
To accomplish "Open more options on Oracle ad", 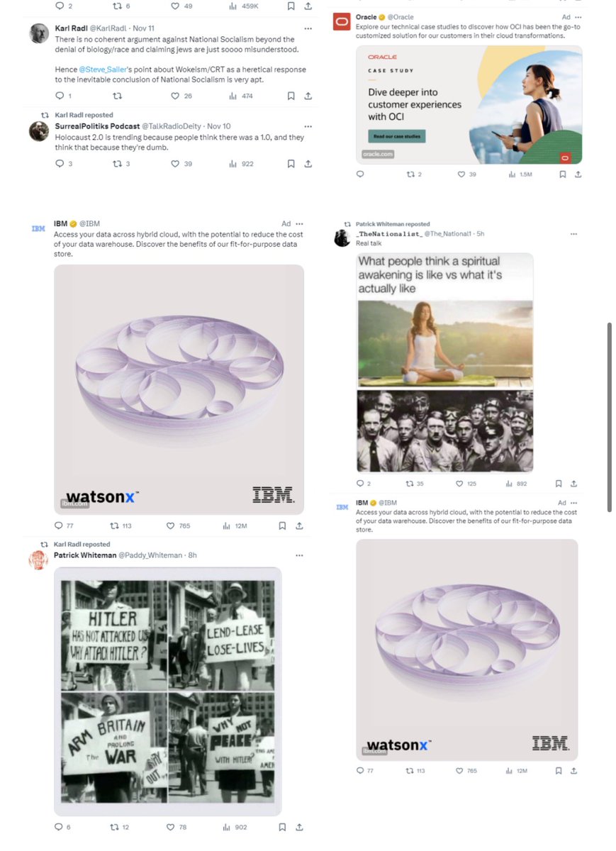I will point(579,16).
